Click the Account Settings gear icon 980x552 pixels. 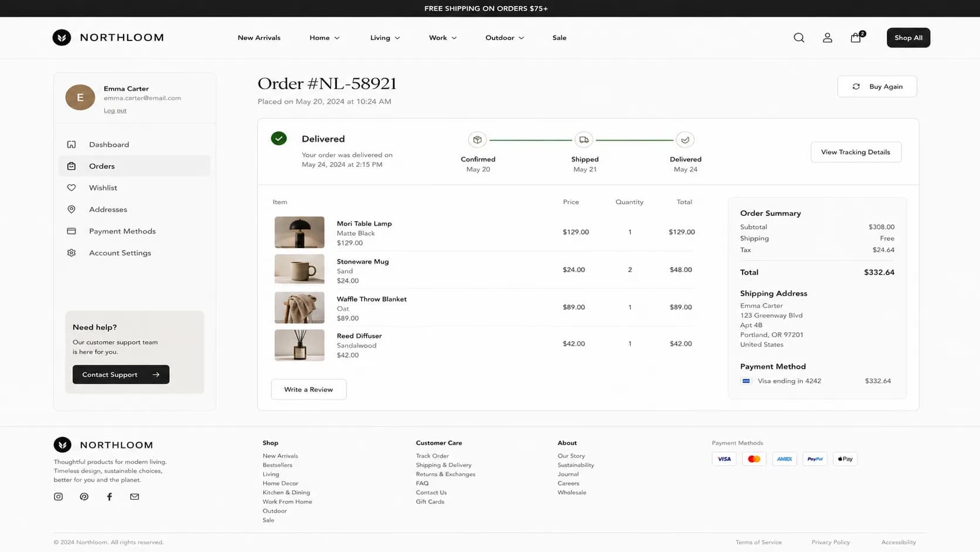pyautogui.click(x=72, y=253)
